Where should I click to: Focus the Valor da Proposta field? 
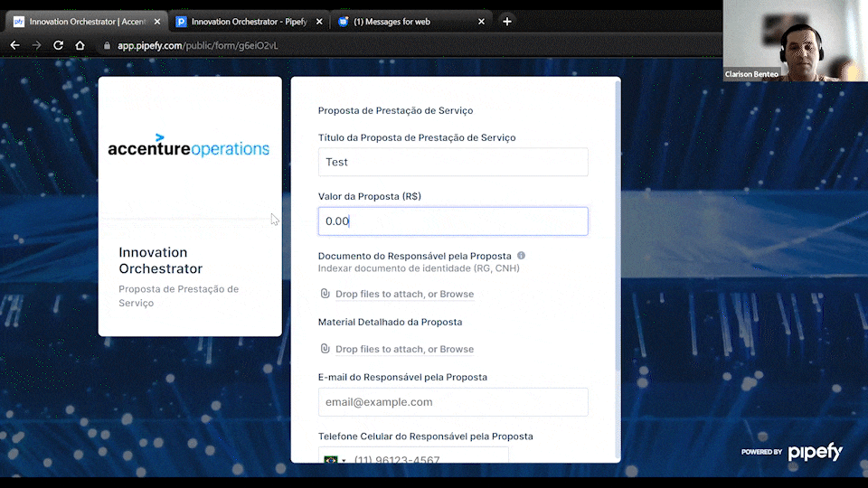[x=453, y=221]
